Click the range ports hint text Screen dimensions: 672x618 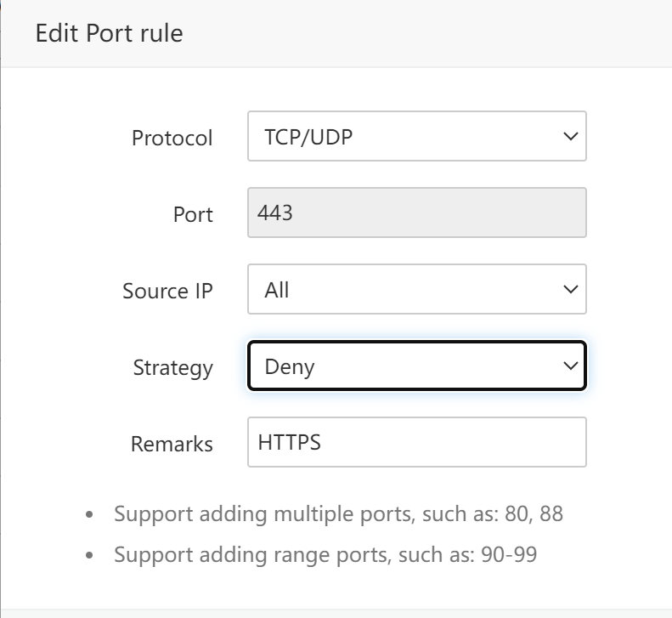(x=325, y=555)
